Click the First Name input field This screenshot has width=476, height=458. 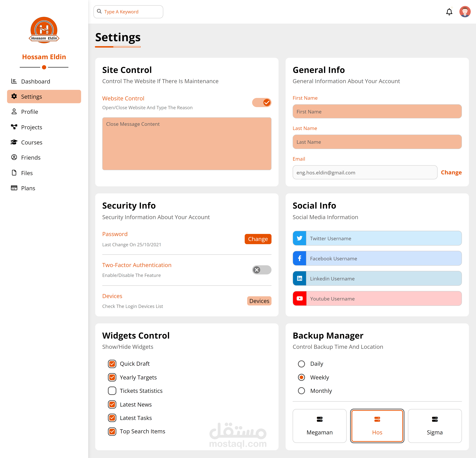click(377, 111)
